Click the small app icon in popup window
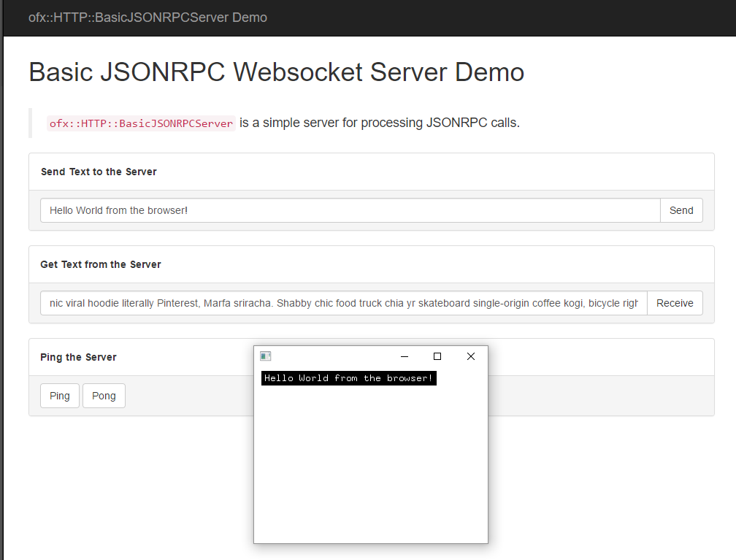The width and height of the screenshot is (736, 560). click(266, 356)
